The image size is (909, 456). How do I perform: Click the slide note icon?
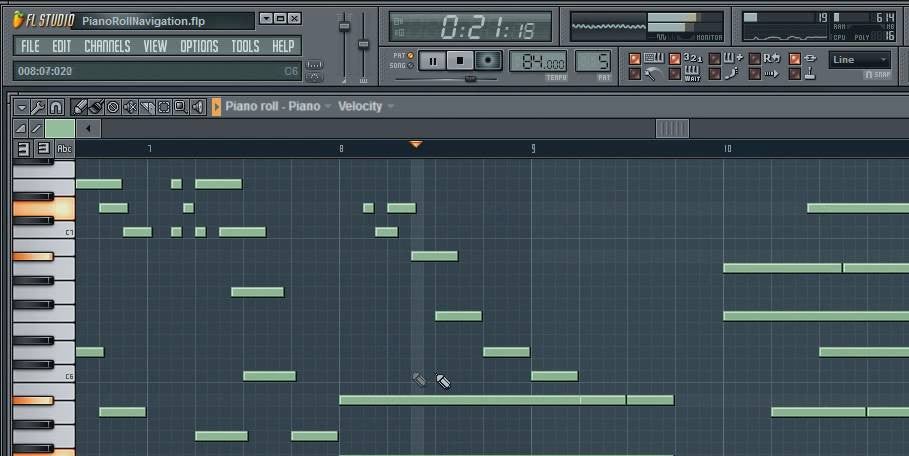pos(36,129)
